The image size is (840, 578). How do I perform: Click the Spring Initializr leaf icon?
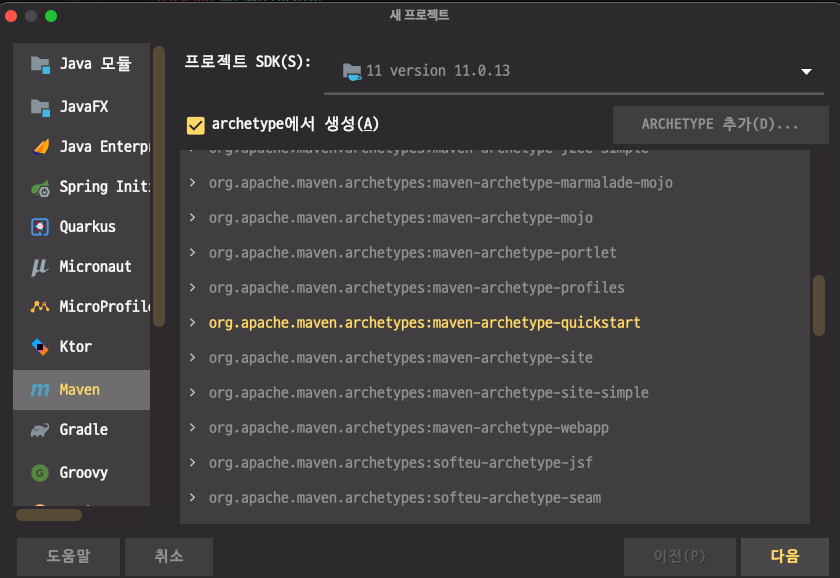point(40,188)
